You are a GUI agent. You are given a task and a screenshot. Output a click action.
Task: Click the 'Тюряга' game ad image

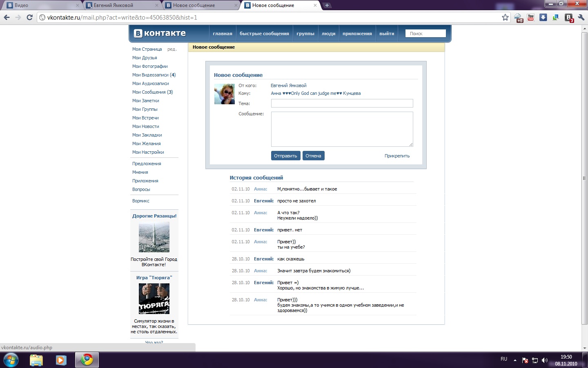click(x=154, y=299)
